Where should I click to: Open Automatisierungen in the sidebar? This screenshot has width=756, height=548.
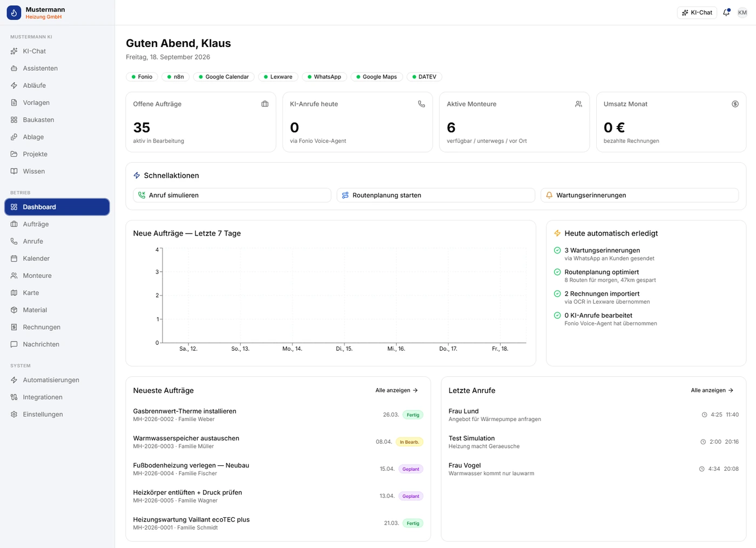point(57,380)
